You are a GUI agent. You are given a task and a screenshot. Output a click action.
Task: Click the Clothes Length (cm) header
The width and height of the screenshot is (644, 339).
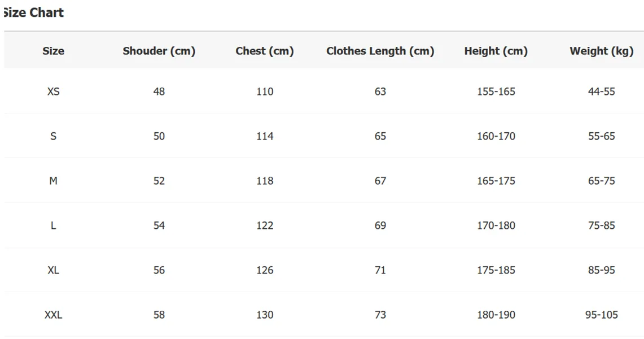tap(380, 51)
